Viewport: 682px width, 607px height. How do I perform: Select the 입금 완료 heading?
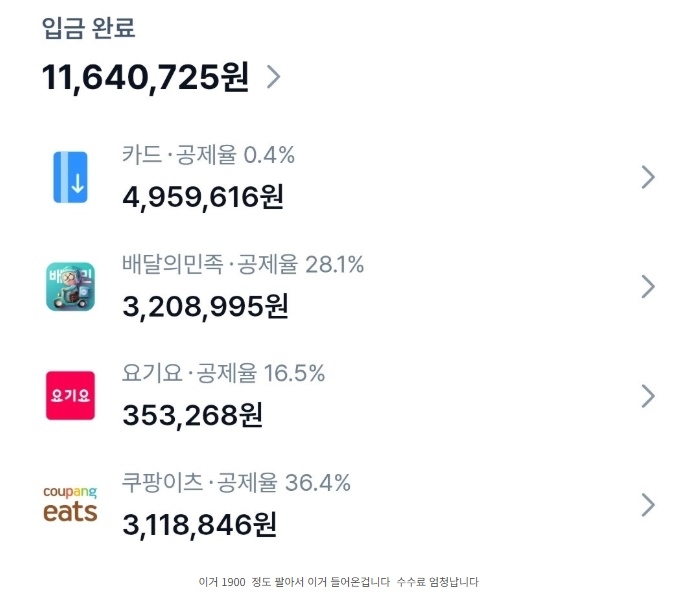(89, 28)
